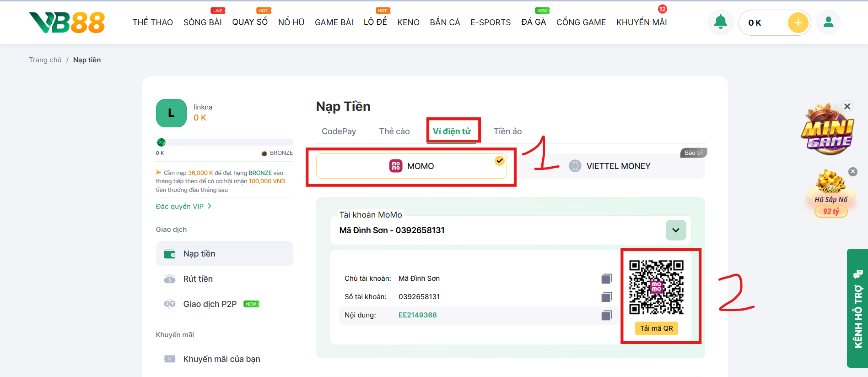
Task: Open the user profile icon
Action: coord(828,22)
